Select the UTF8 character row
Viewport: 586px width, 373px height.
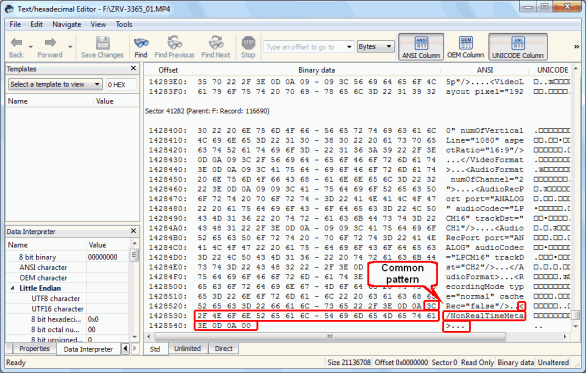click(68, 299)
